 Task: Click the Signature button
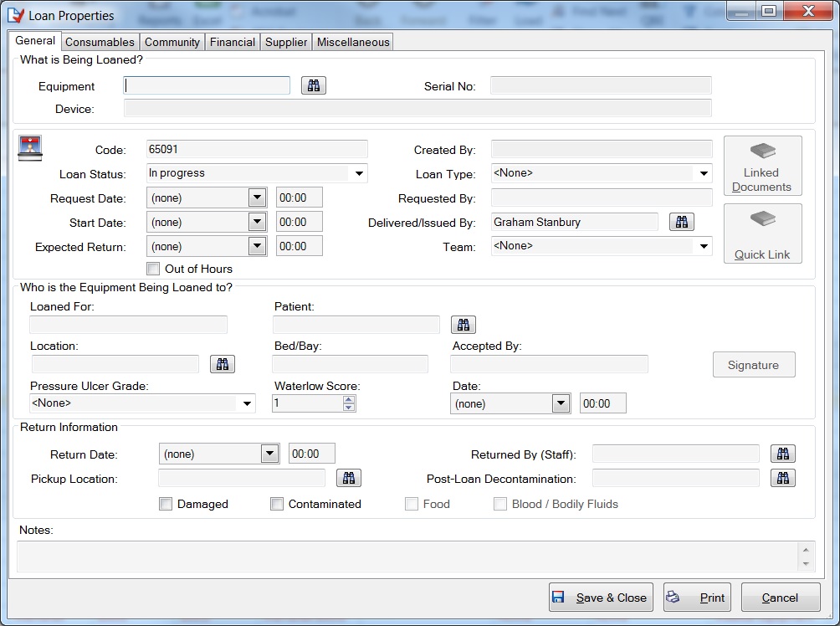pyautogui.click(x=754, y=365)
